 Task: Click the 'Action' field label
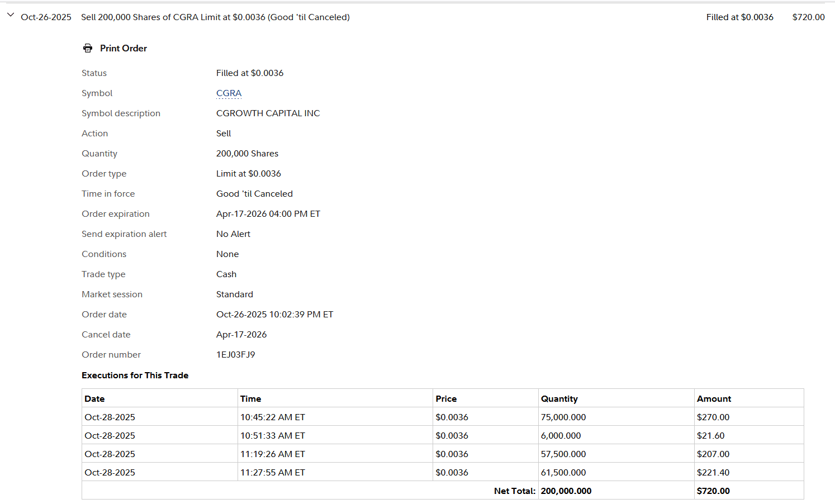(95, 134)
